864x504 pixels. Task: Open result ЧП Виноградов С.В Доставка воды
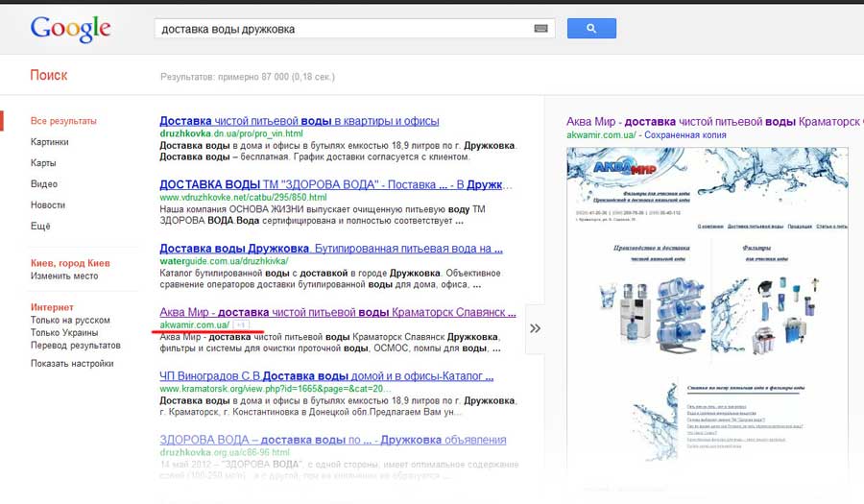tap(326, 376)
